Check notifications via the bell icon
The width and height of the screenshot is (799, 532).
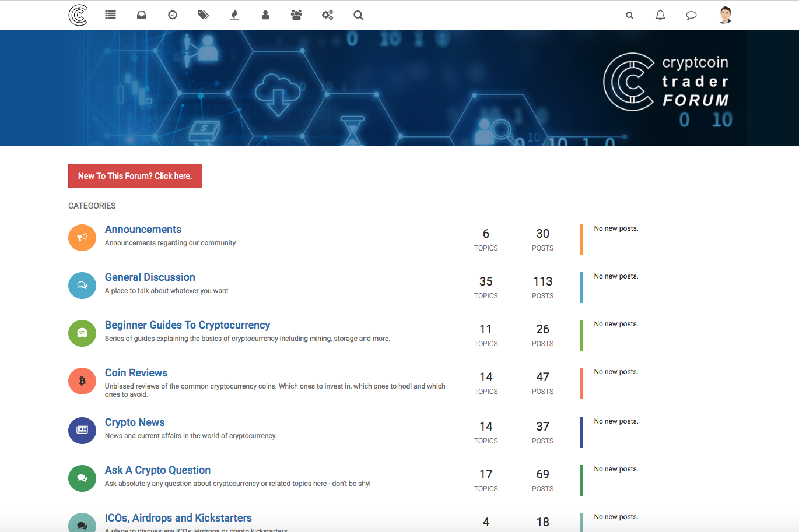[660, 15]
